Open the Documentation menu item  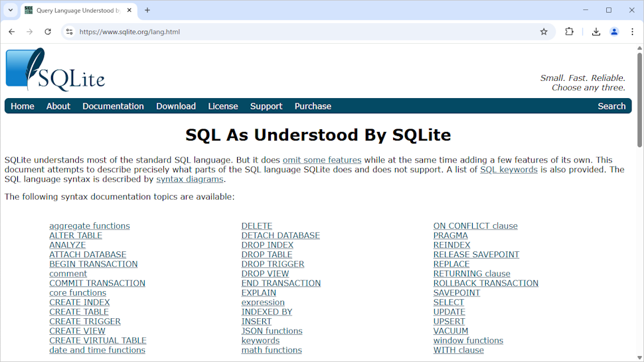113,106
